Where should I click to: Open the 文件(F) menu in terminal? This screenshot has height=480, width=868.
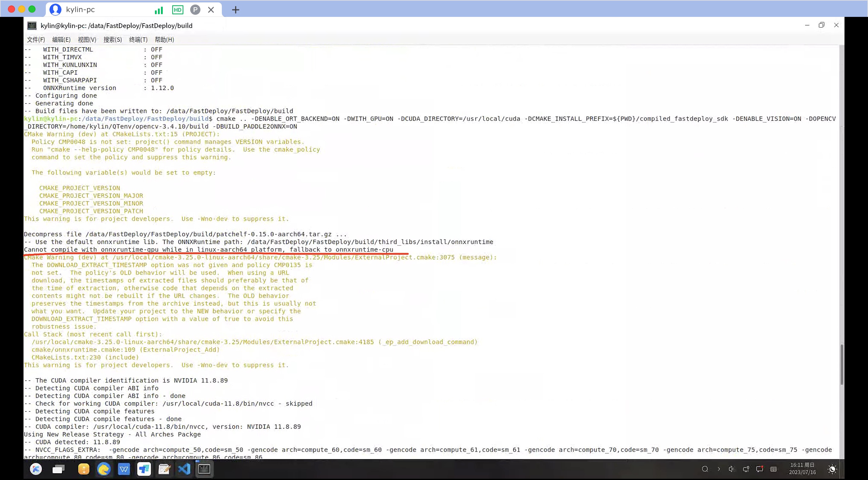point(35,39)
